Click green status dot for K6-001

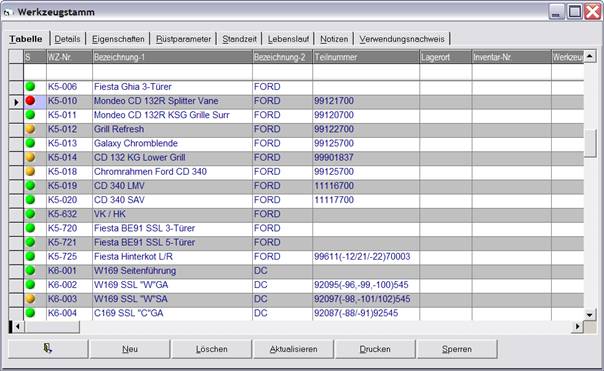tap(30, 270)
